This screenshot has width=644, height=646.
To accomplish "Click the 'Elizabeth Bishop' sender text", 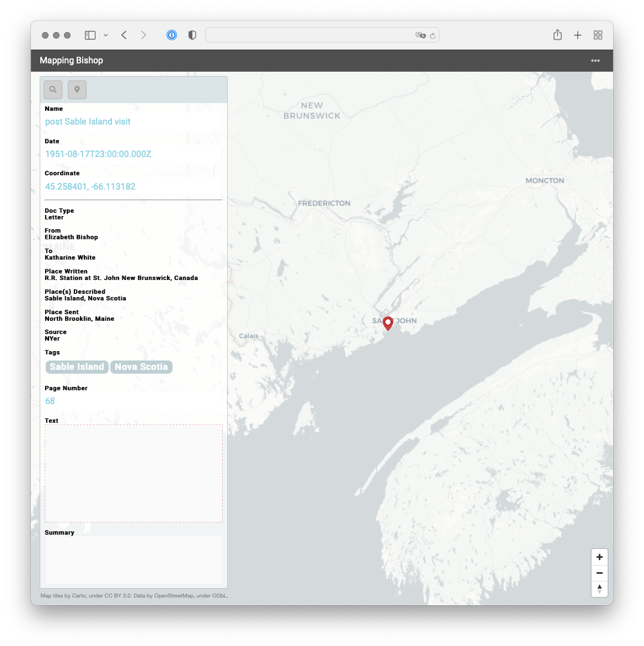I will click(71, 238).
